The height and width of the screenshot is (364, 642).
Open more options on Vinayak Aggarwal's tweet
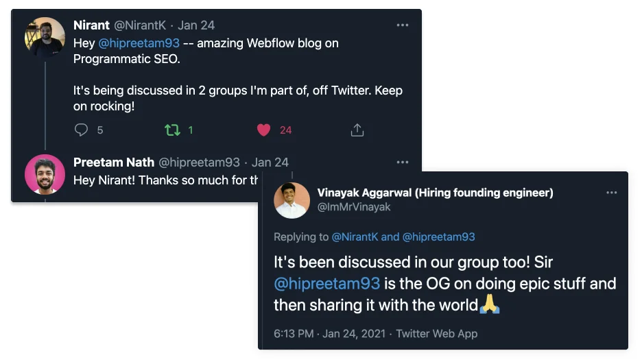(x=611, y=193)
